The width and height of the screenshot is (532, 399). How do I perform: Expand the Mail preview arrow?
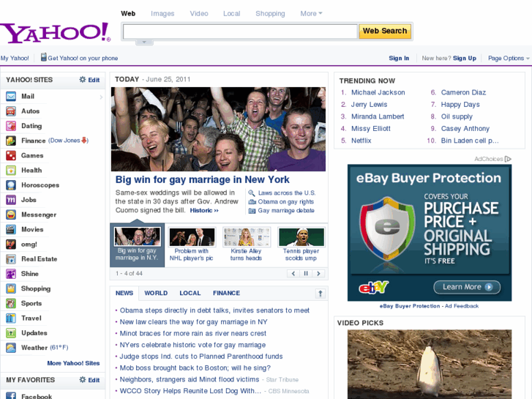tap(101, 97)
